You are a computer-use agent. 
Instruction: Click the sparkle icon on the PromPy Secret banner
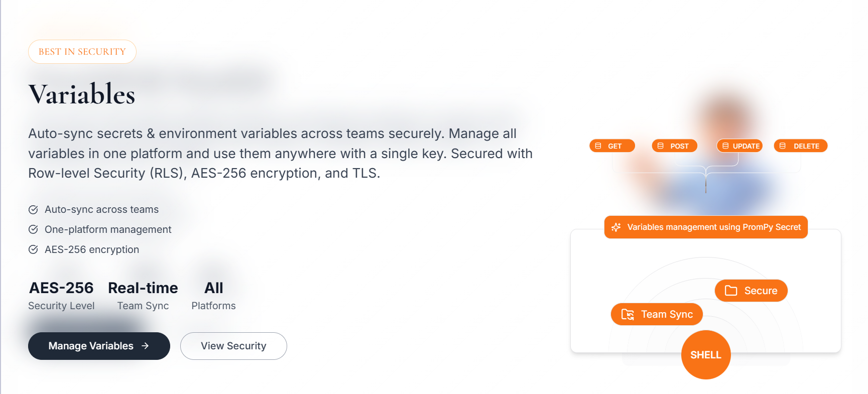click(615, 227)
